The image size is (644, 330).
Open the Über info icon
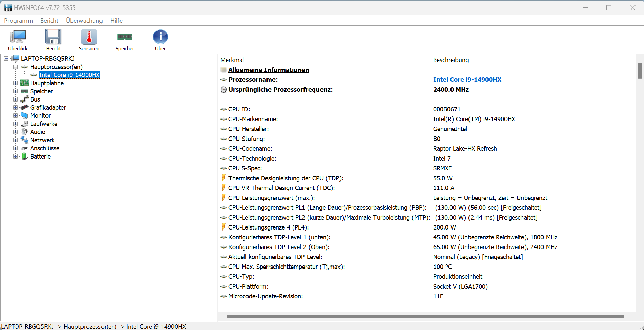tap(160, 37)
